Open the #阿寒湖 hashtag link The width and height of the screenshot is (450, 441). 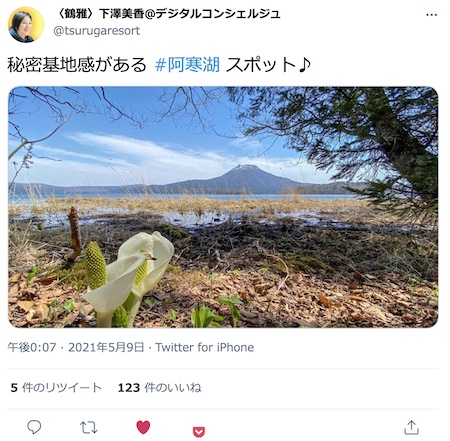(187, 65)
